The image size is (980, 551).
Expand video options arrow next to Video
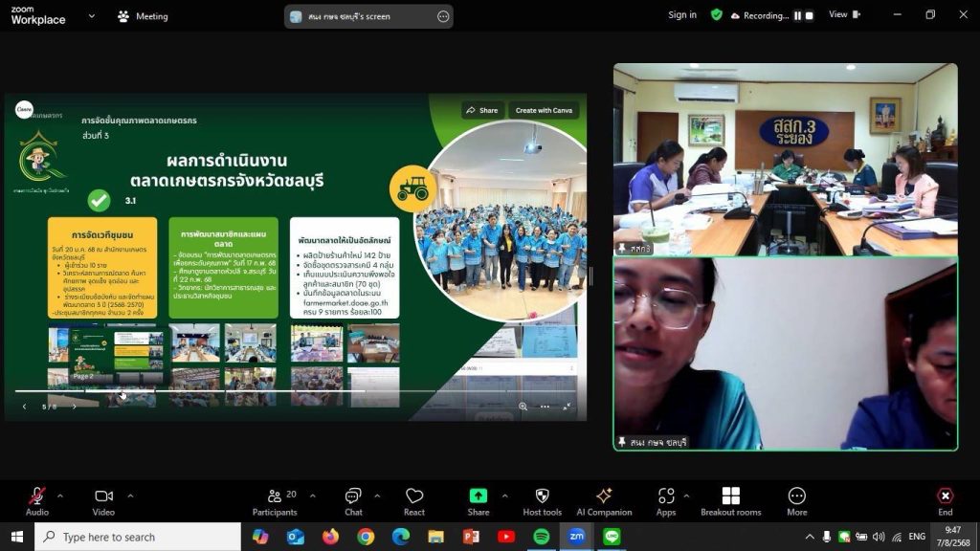(130, 496)
